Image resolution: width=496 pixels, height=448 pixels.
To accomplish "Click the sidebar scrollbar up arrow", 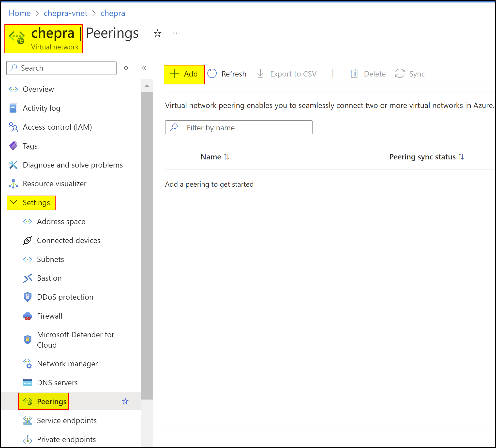I will [x=147, y=86].
